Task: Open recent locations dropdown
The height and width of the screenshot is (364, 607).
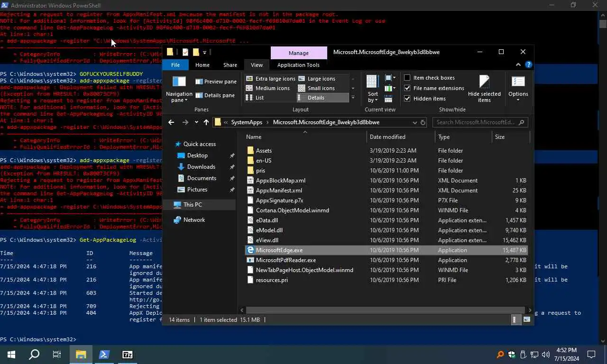Action: [196, 122]
